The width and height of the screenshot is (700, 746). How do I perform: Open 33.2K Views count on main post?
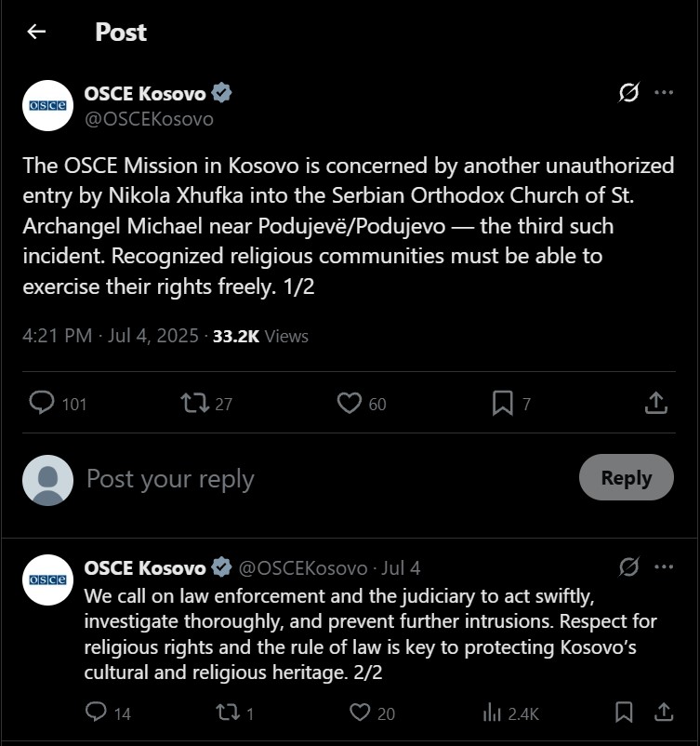pyautogui.click(x=260, y=336)
